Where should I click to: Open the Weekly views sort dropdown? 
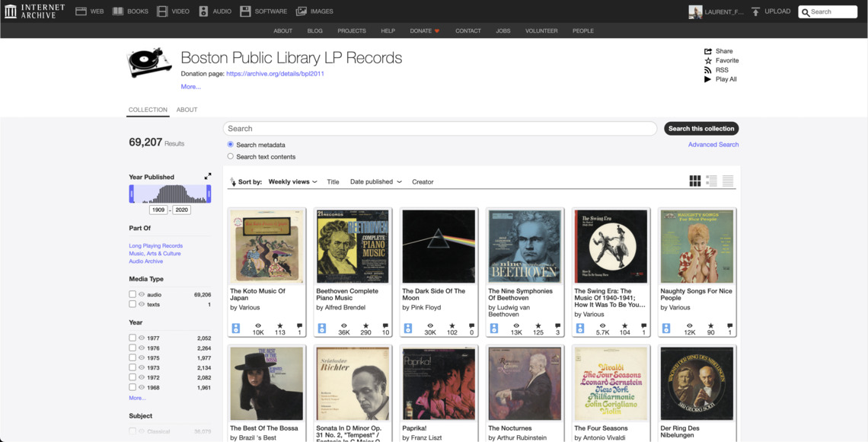292,181
